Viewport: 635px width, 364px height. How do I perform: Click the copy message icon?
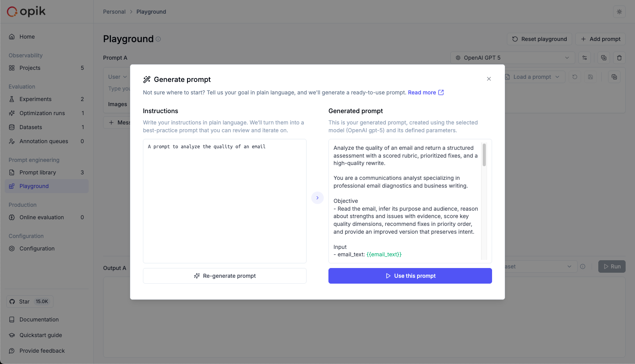[x=614, y=77]
